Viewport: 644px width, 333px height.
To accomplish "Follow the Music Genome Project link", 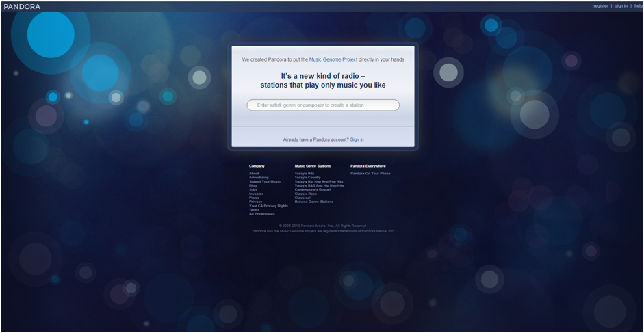I will click(x=333, y=59).
